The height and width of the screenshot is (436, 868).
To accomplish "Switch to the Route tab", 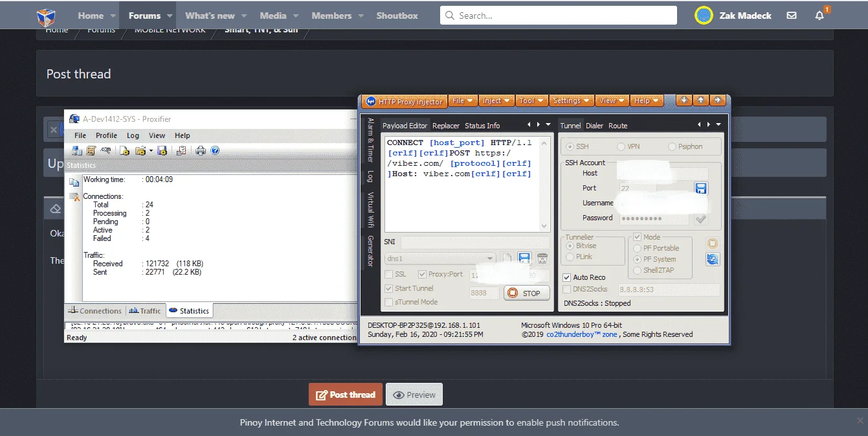I will (618, 126).
